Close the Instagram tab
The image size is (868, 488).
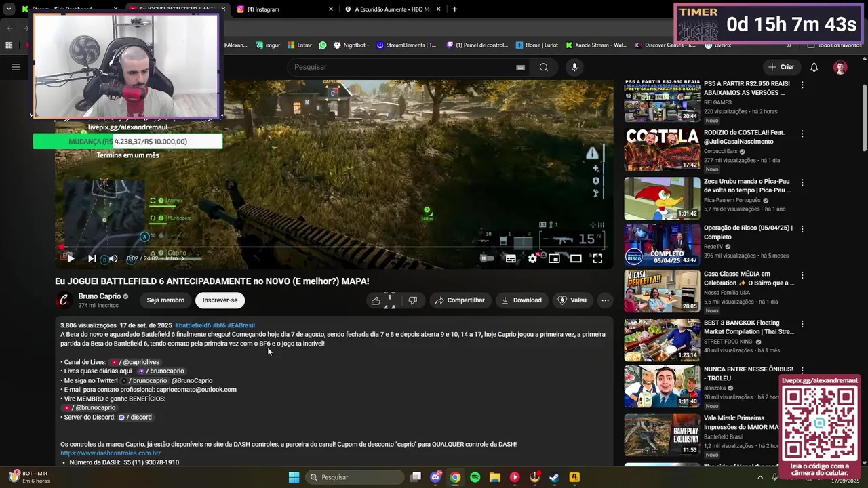(331, 9)
